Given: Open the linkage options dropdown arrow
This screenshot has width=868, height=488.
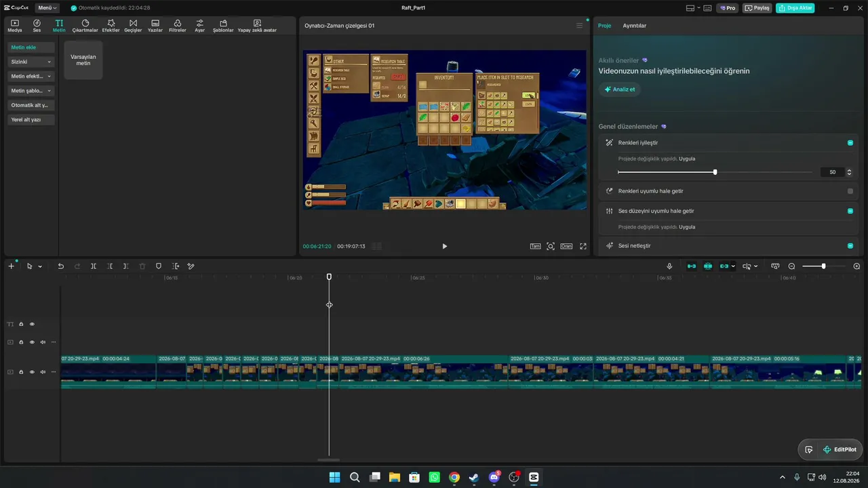Looking at the screenshot, I should click(733, 266).
